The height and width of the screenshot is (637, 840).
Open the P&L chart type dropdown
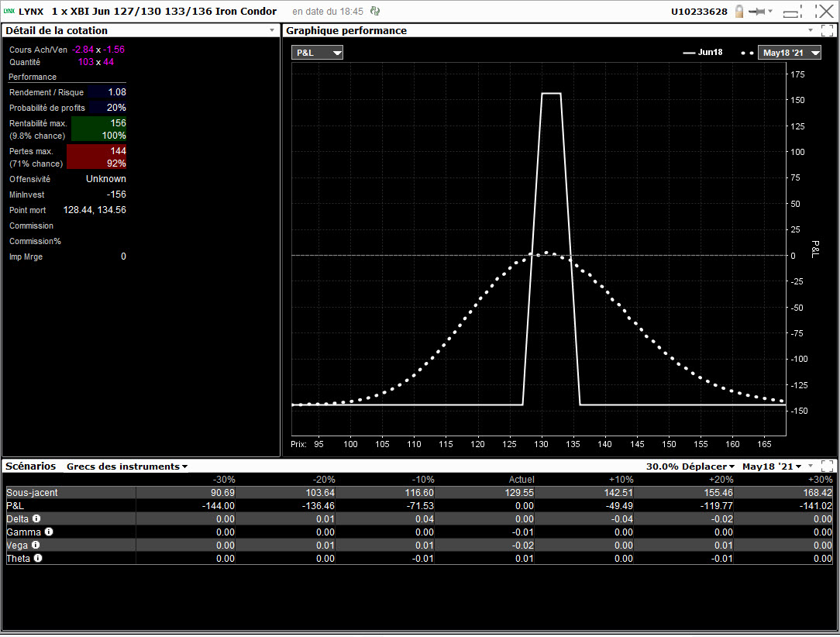317,53
